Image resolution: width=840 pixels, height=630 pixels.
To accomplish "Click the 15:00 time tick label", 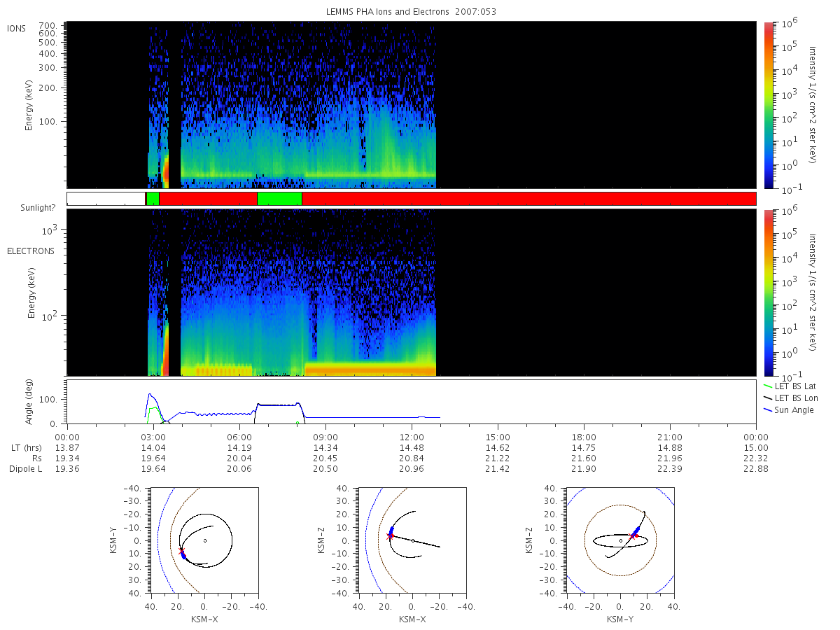I will click(498, 436).
